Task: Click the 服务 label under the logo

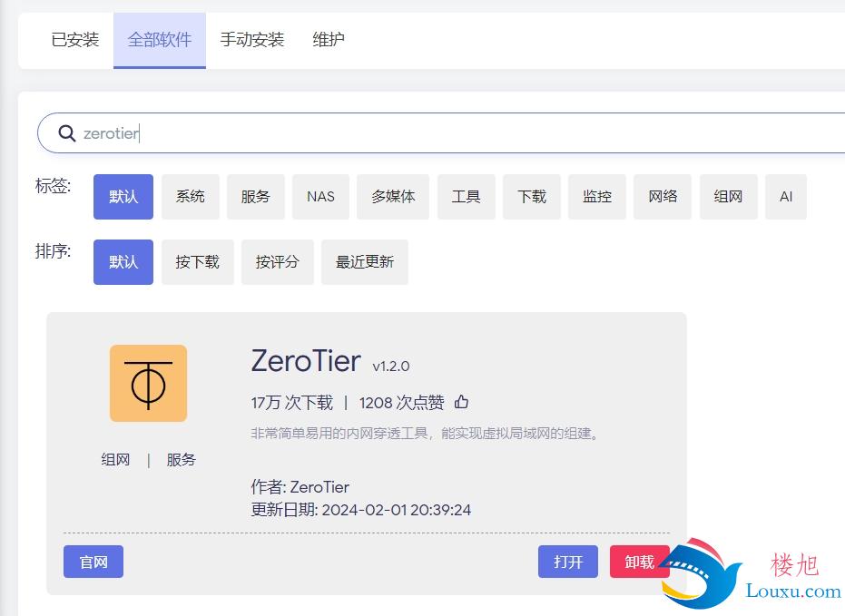Action: pos(182,460)
